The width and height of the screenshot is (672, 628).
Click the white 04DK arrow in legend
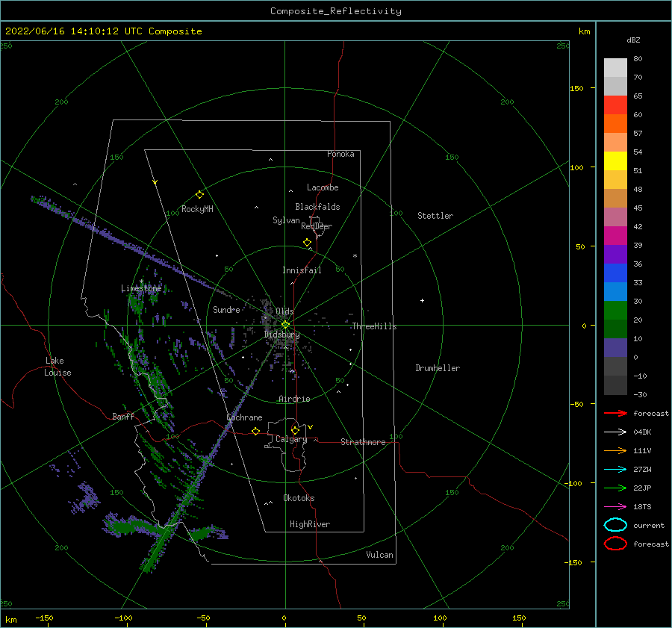pos(616,432)
